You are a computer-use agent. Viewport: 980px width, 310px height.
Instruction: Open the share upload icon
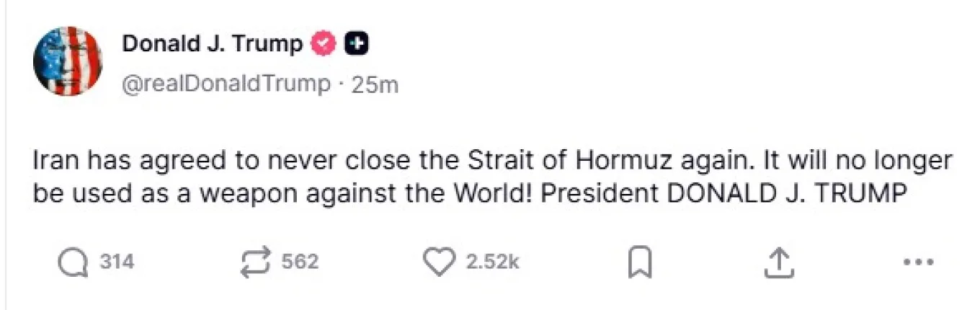pos(778,262)
